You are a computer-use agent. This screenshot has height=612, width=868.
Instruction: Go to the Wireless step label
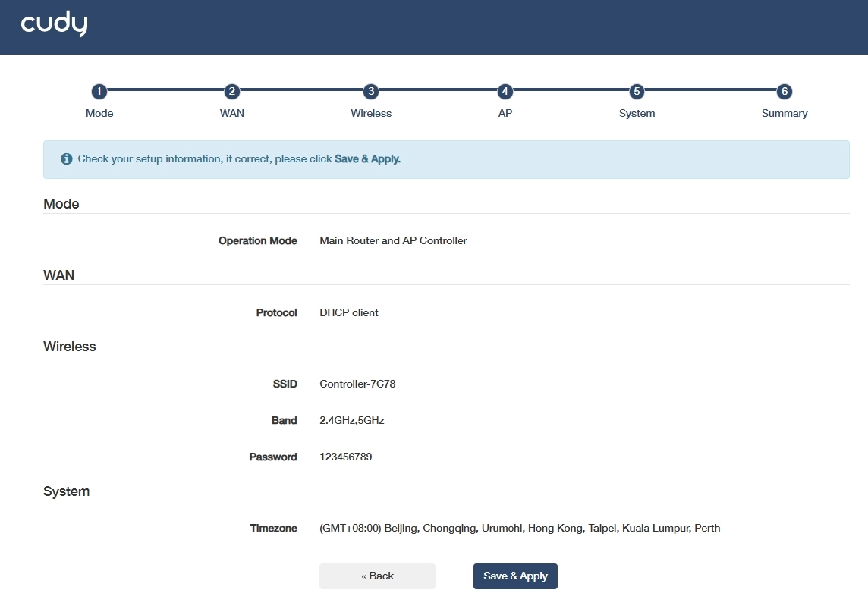click(x=371, y=113)
